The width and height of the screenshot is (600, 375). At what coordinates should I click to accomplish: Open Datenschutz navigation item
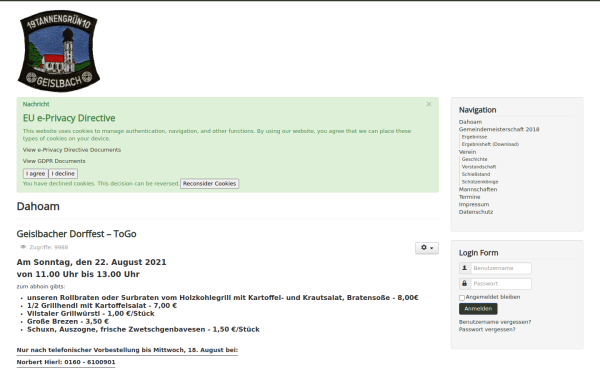pos(476,212)
